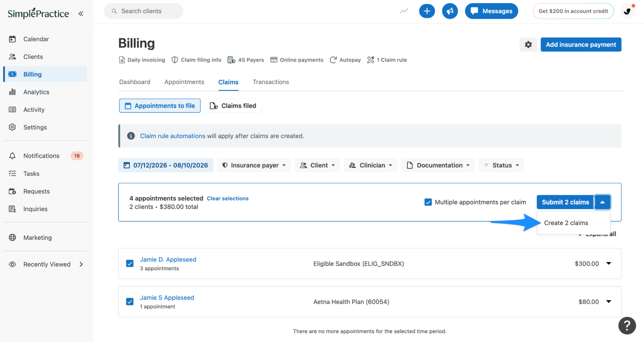Screen dimensions: 644x342
Task: Open the Documentation filter dropdown
Action: pos(438,165)
